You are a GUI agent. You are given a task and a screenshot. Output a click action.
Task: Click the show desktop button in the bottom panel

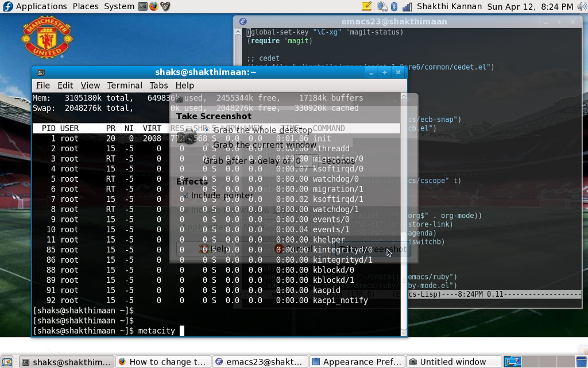point(7,362)
